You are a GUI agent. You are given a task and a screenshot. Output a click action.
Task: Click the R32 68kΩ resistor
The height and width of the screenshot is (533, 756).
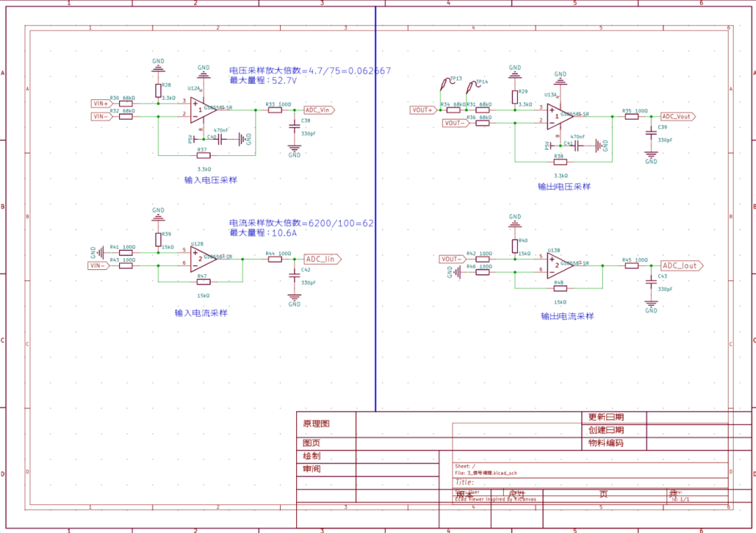coord(126,116)
